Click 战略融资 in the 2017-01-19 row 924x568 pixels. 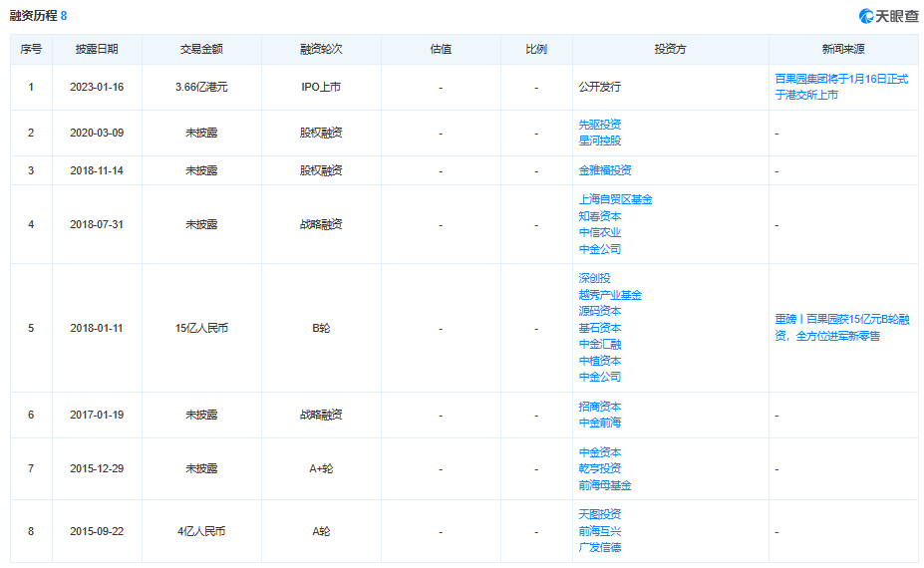(x=321, y=415)
